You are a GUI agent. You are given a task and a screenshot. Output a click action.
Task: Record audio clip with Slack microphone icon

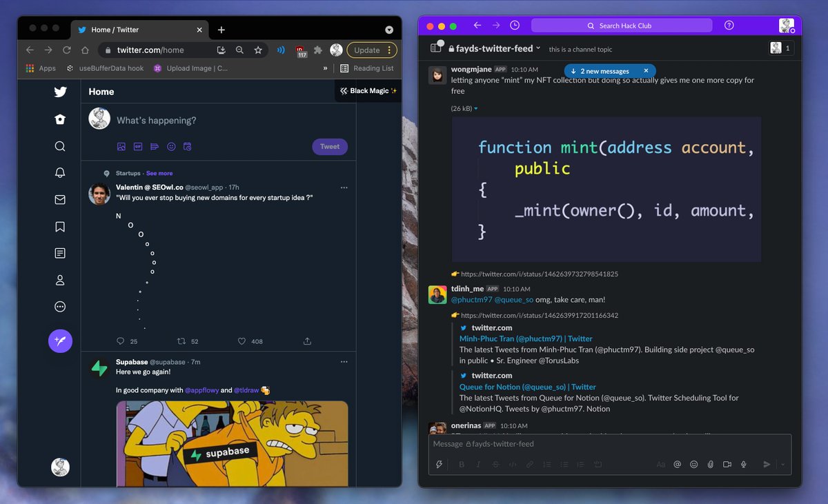pyautogui.click(x=744, y=465)
